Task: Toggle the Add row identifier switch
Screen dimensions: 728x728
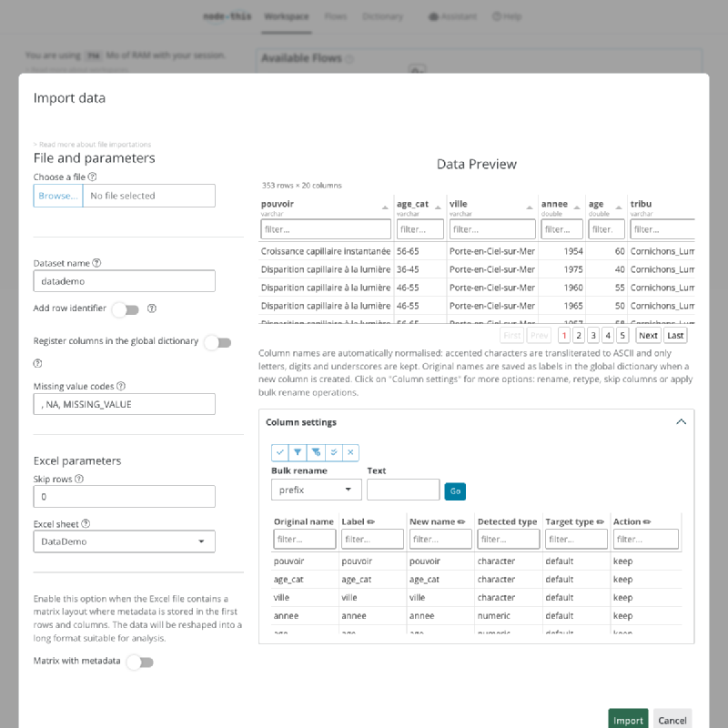Action: pos(126,309)
